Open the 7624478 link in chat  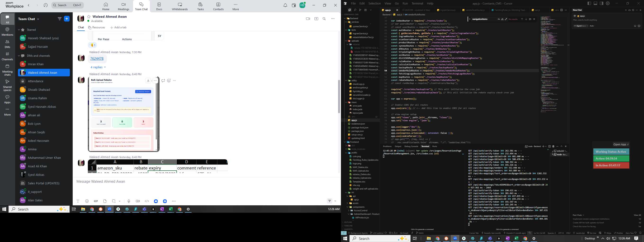[97, 59]
